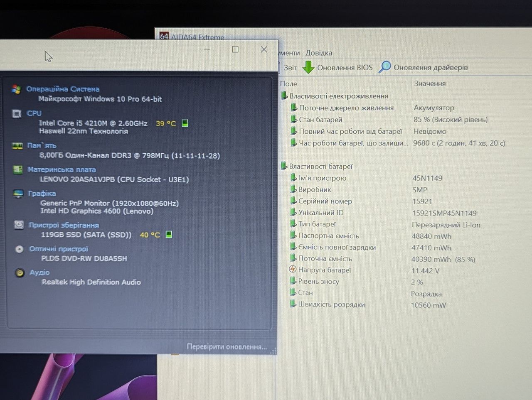Click the icon beside Стан батареї
The height and width of the screenshot is (400, 532).
294,119
